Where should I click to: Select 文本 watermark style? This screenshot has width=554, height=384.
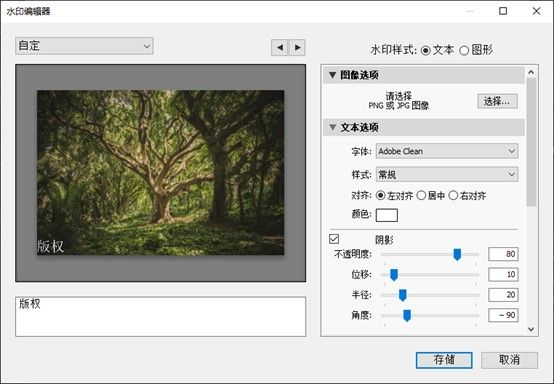[x=426, y=51]
